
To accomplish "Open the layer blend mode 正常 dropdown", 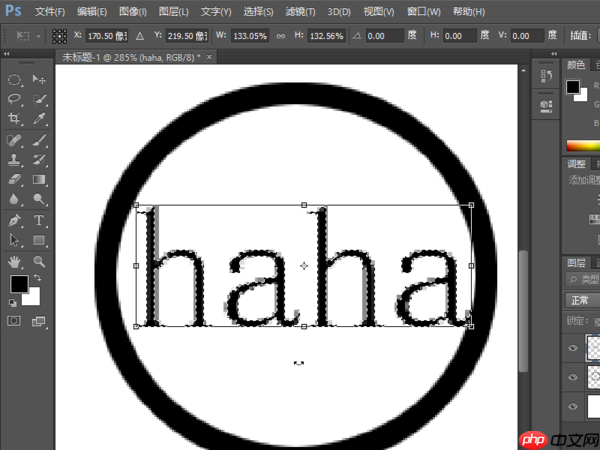I will pos(582,300).
